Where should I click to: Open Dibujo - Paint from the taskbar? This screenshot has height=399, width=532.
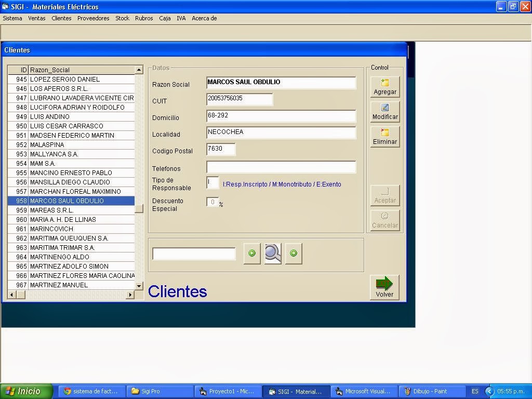(432, 391)
